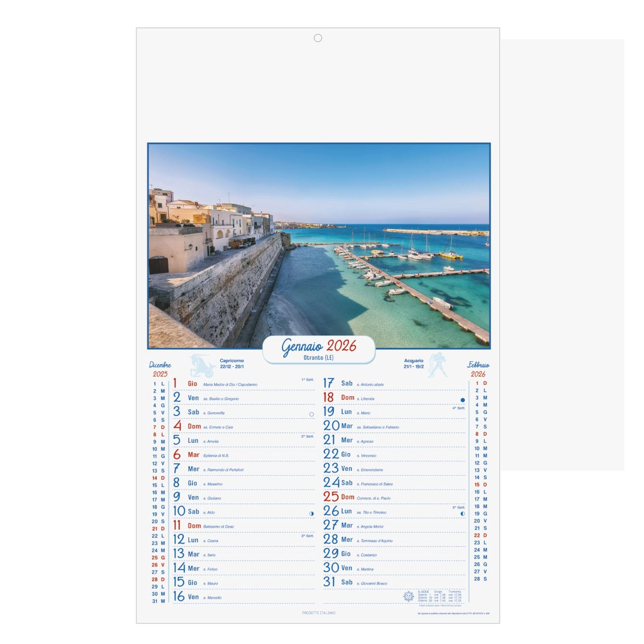Select the Otranto (LE) caption label

pyautogui.click(x=318, y=356)
